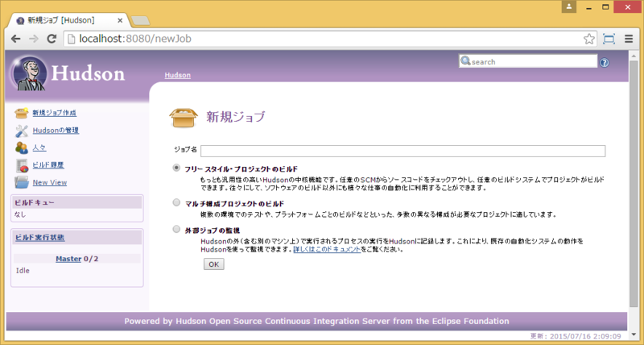Image resolution: width=644 pixels, height=345 pixels.
Task: Click the Powered by Hudson footer text
Action: tap(316, 321)
